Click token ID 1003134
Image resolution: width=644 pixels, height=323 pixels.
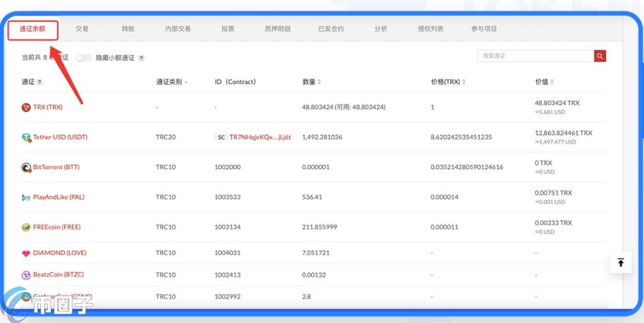(x=227, y=228)
